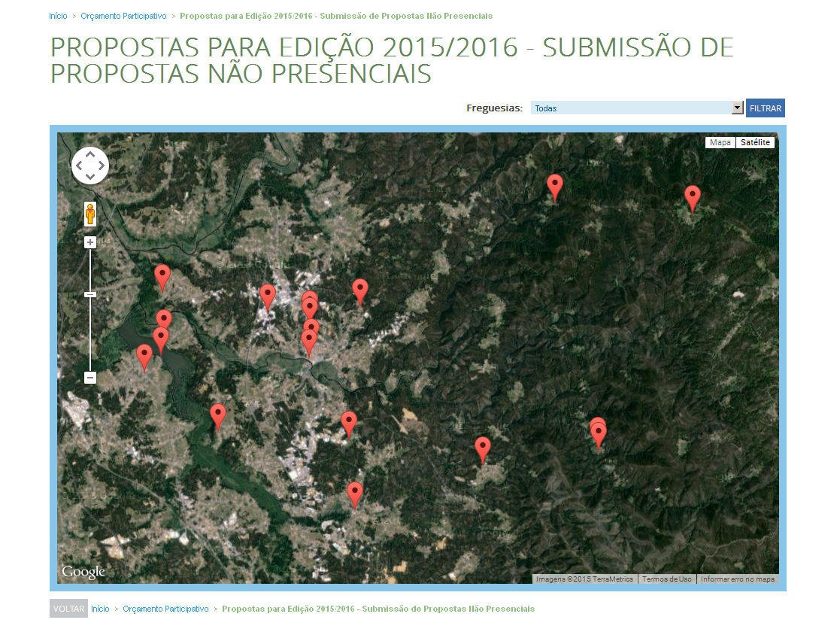Click the Google logo on the map
840x629 pixels.
tap(83, 573)
